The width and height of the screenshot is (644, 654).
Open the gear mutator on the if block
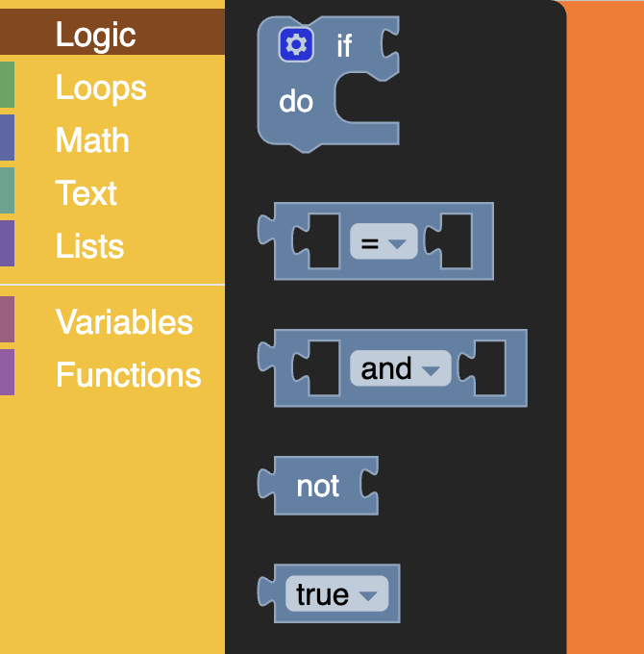[x=296, y=44]
